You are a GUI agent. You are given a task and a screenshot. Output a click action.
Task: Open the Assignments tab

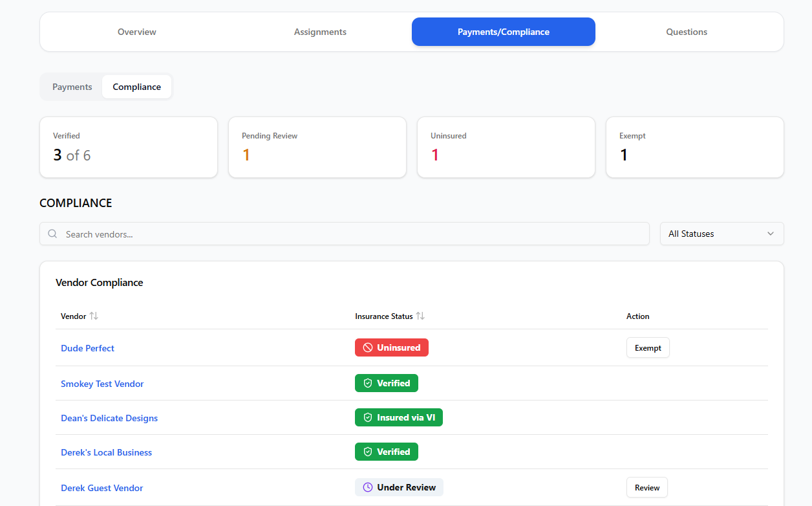(x=320, y=32)
